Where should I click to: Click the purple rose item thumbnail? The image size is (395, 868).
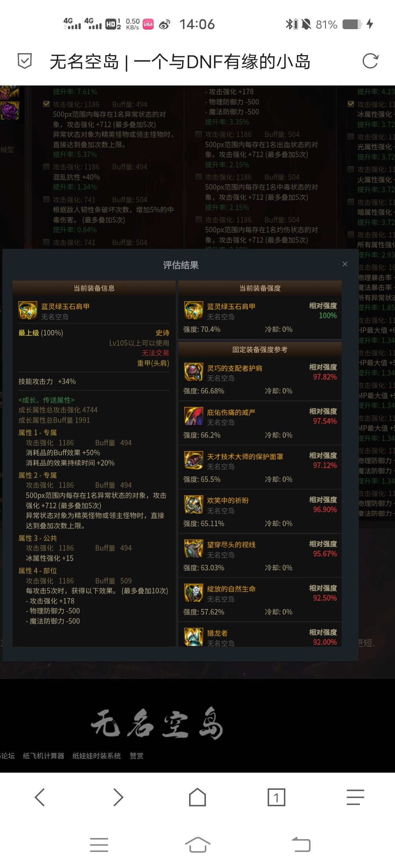tap(10, 111)
